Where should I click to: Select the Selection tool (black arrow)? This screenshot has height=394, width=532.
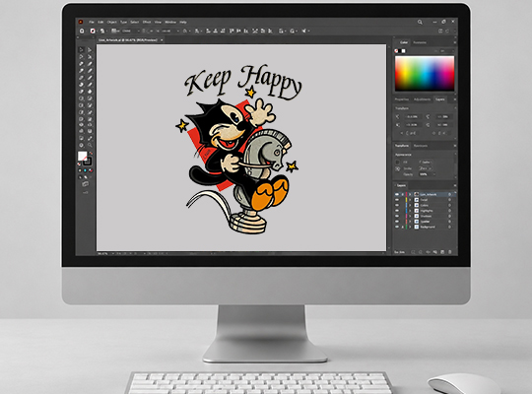(x=81, y=49)
